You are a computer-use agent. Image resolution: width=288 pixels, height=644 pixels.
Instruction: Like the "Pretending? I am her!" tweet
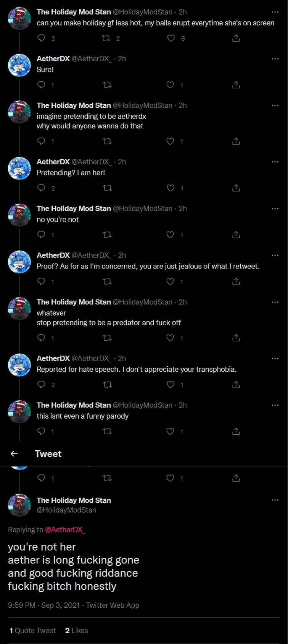click(171, 188)
